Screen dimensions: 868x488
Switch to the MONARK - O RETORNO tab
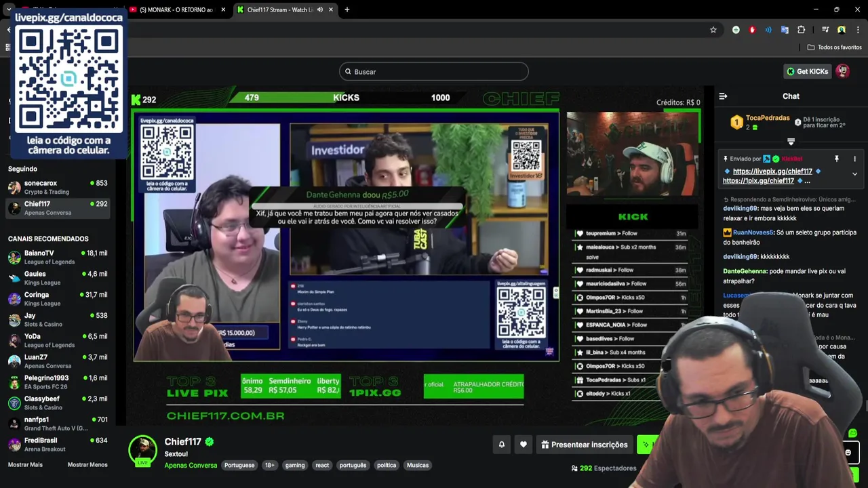pos(176,9)
